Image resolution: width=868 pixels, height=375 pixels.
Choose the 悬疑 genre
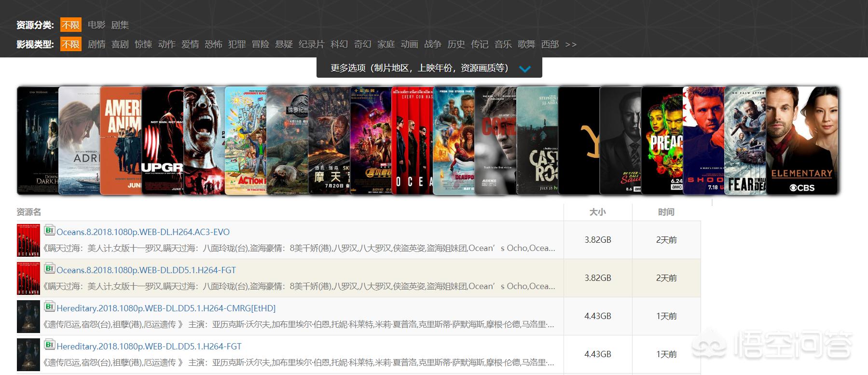[284, 44]
